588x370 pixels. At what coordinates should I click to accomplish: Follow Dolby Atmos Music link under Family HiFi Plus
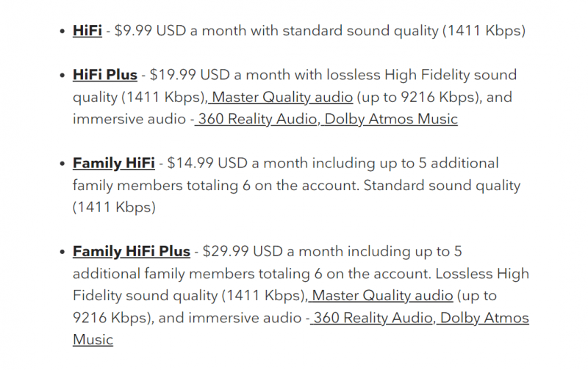(x=484, y=318)
